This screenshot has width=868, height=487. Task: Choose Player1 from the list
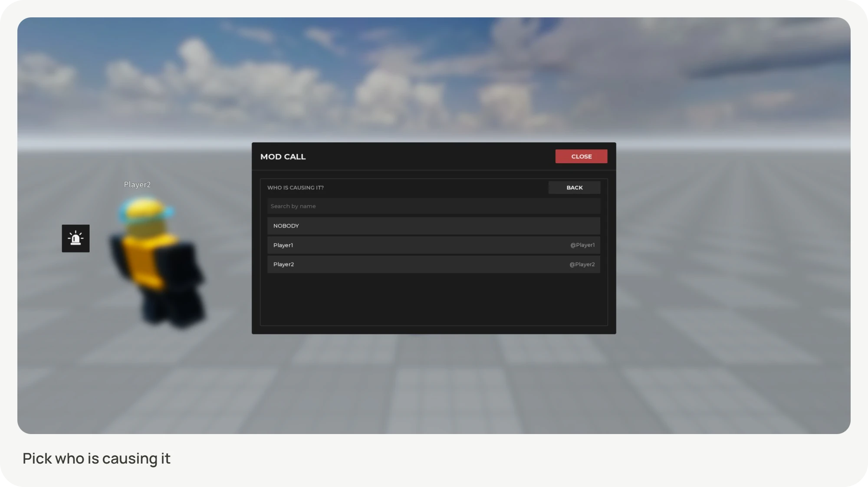[x=434, y=245]
